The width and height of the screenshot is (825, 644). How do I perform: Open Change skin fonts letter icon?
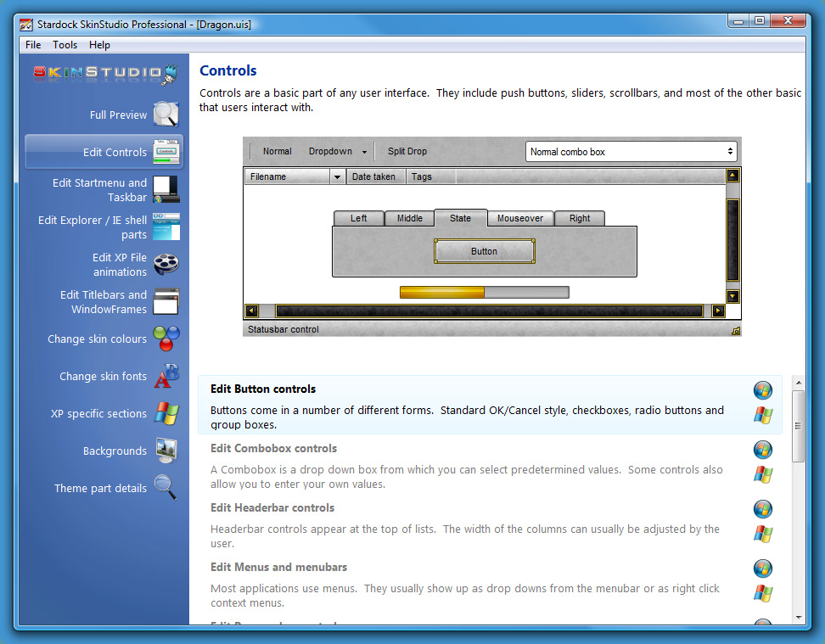click(x=166, y=376)
